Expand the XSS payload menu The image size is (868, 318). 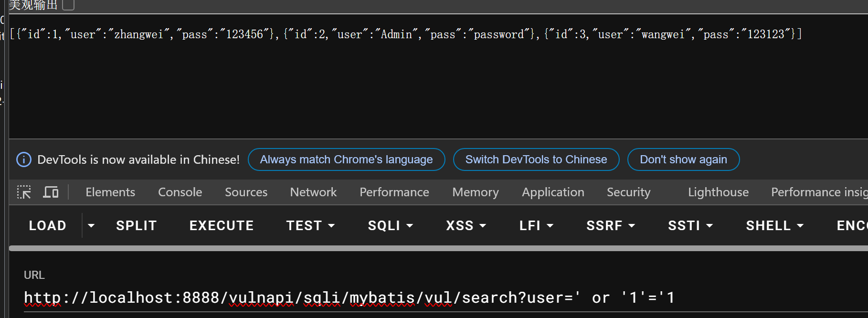(466, 225)
